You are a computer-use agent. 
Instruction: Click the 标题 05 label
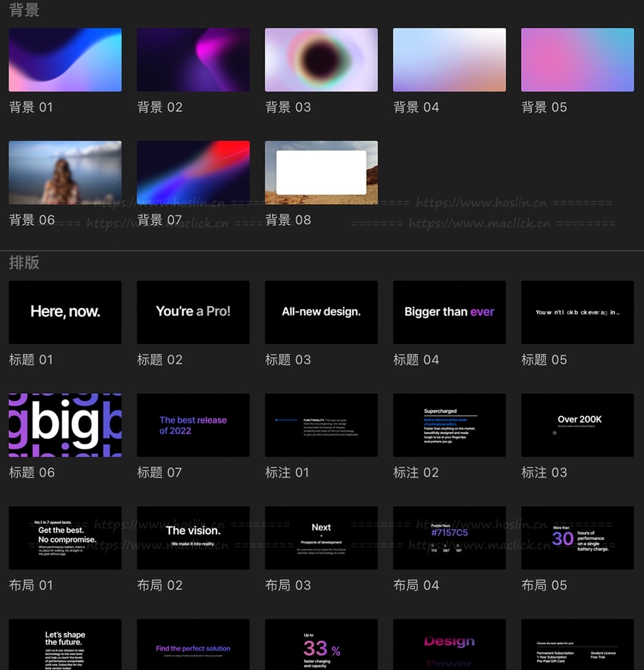pyautogui.click(x=544, y=359)
